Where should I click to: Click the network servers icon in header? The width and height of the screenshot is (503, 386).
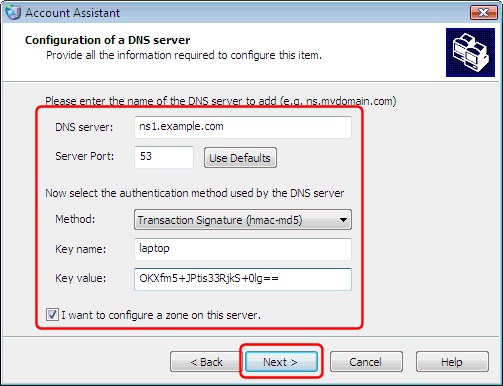[470, 52]
